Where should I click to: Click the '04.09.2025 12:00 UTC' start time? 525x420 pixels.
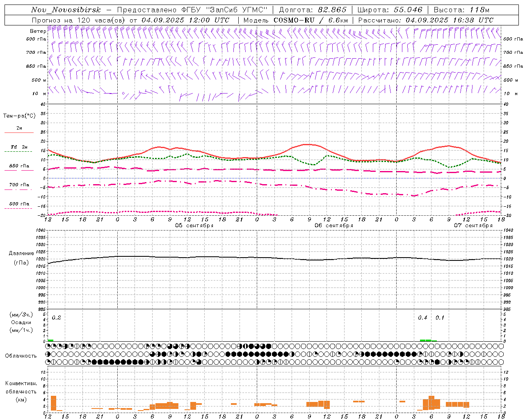pos(185,20)
